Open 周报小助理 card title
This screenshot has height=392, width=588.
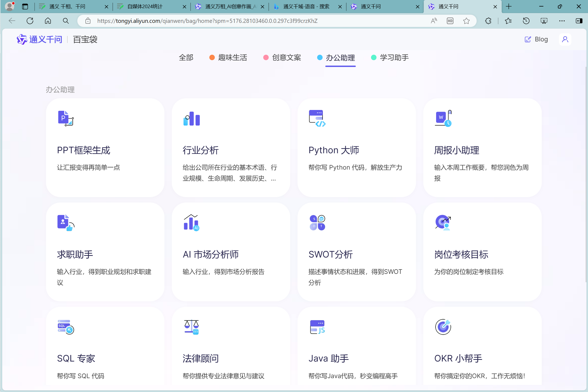tap(457, 150)
